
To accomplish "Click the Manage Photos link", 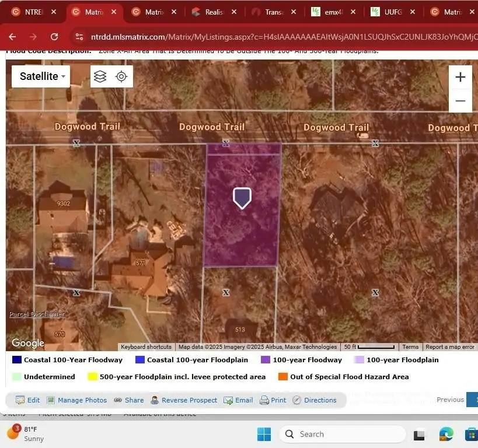I will coord(77,400).
